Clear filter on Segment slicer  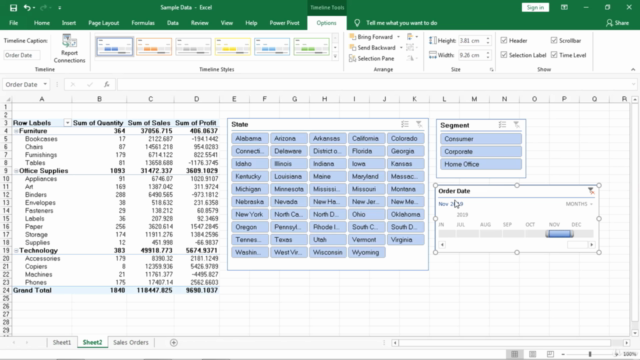pyautogui.click(x=517, y=125)
